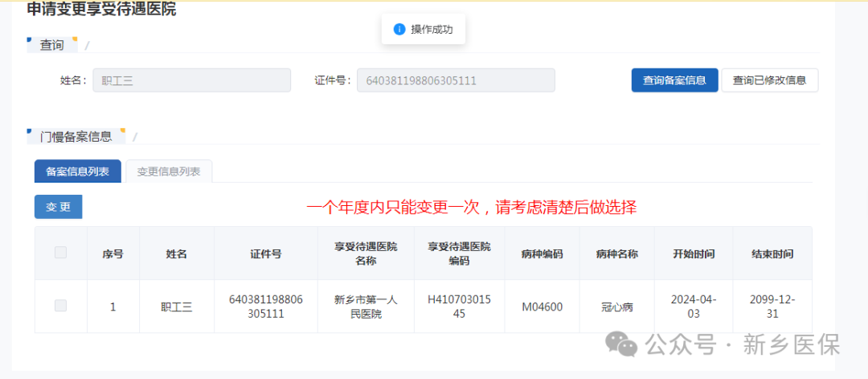Click the 病种名称 column header

point(616,253)
